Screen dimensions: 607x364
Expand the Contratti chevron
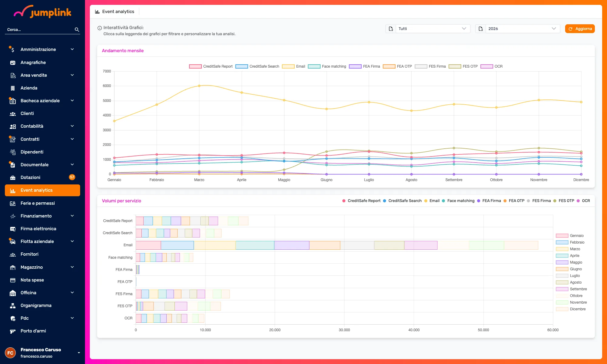click(72, 139)
